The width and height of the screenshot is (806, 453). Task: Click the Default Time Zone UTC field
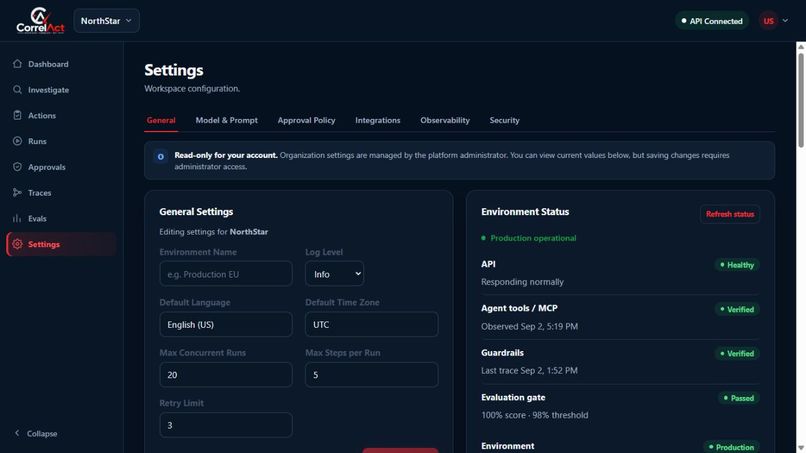pos(372,324)
